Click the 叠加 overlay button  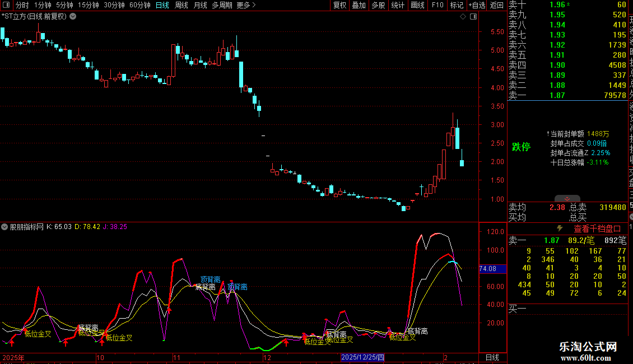coord(359,5)
